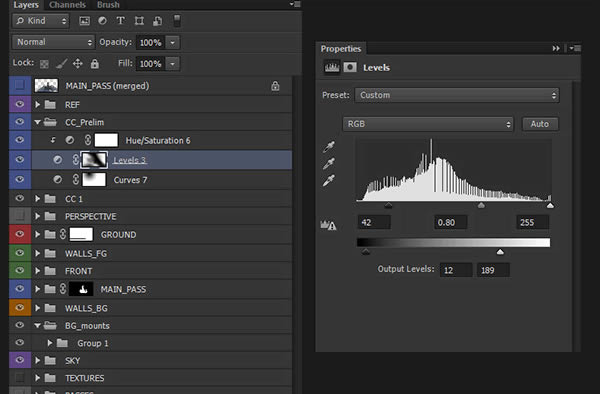Screen dimensions: 600x394
Task: Lock transparent pixels icon
Action: pyautogui.click(x=44, y=64)
